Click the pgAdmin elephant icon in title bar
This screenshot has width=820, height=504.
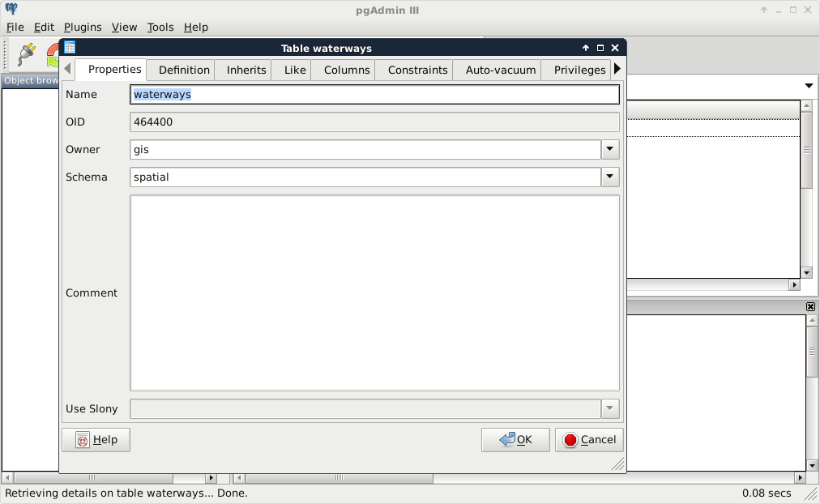11,9
